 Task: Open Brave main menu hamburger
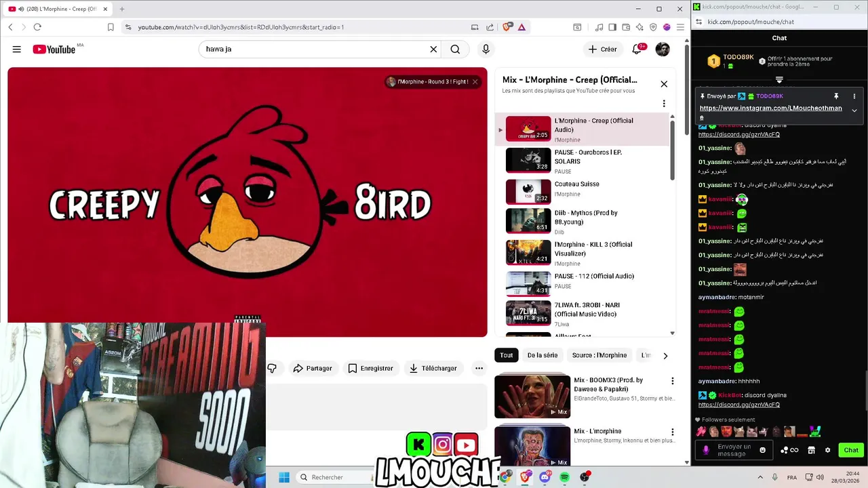point(680,27)
